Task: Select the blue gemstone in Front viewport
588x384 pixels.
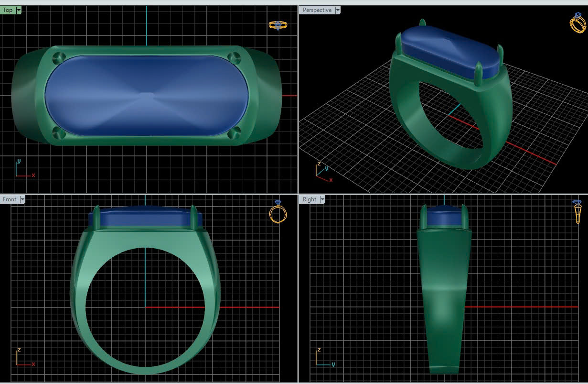Action: click(x=146, y=217)
